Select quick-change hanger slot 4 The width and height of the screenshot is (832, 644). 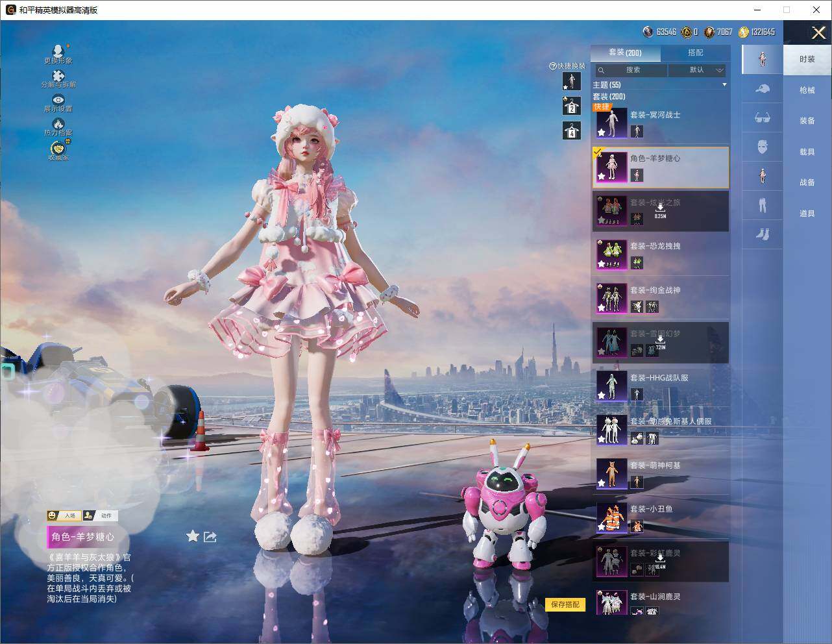click(x=571, y=130)
